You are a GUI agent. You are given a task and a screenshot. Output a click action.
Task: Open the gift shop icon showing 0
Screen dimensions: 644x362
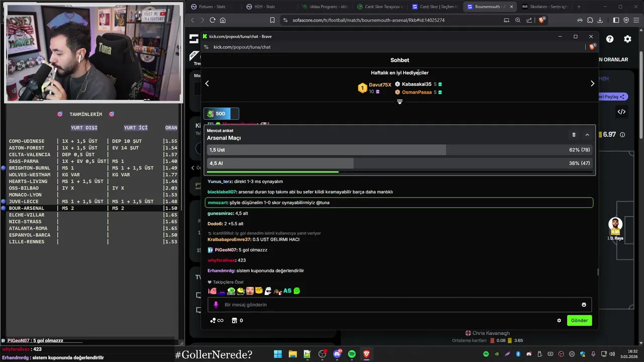click(x=237, y=320)
